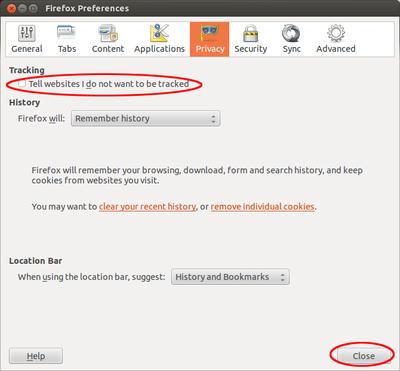The width and height of the screenshot is (400, 371).
Task: Expand the 'Remember history' dropdown
Action: point(145,119)
